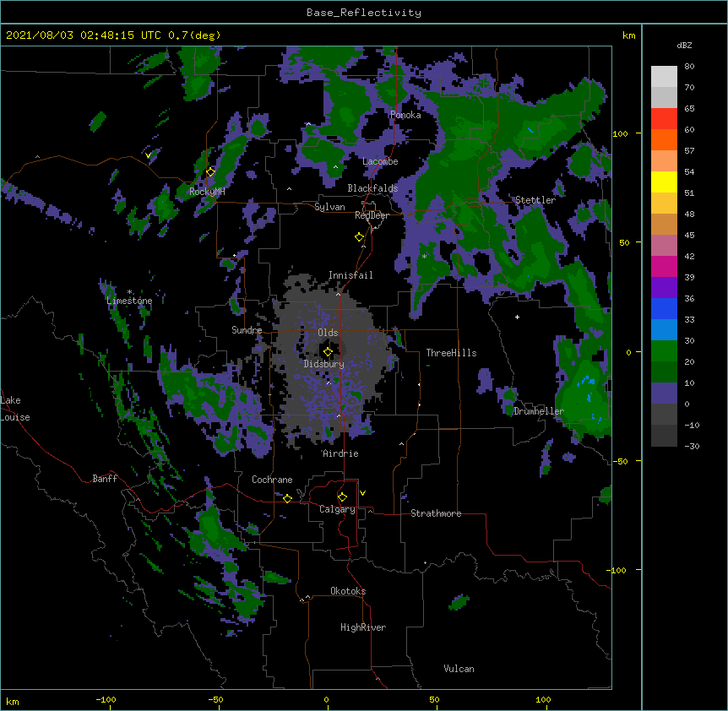Click the Vulcan city label
The image size is (728, 711).
[x=459, y=669]
